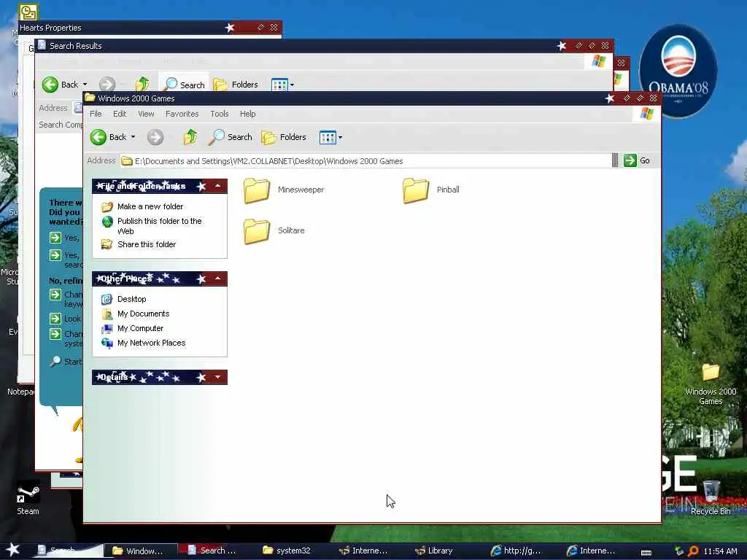This screenshot has width=747, height=560.
Task: Click Search button in Search Results toolbar
Action: [184, 85]
